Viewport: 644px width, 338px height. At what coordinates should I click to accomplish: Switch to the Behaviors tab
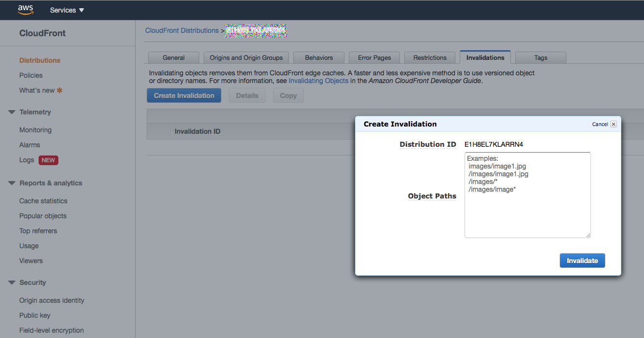pos(319,57)
